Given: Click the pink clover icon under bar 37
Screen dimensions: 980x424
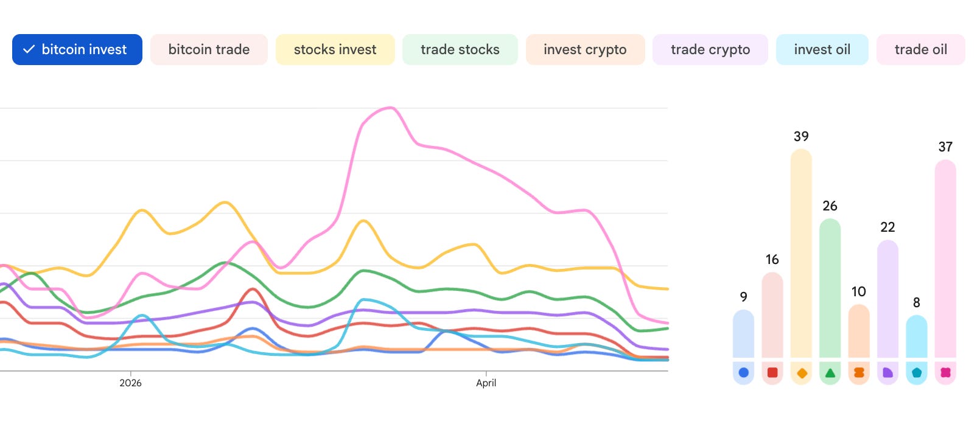Looking at the screenshot, I should [945, 373].
